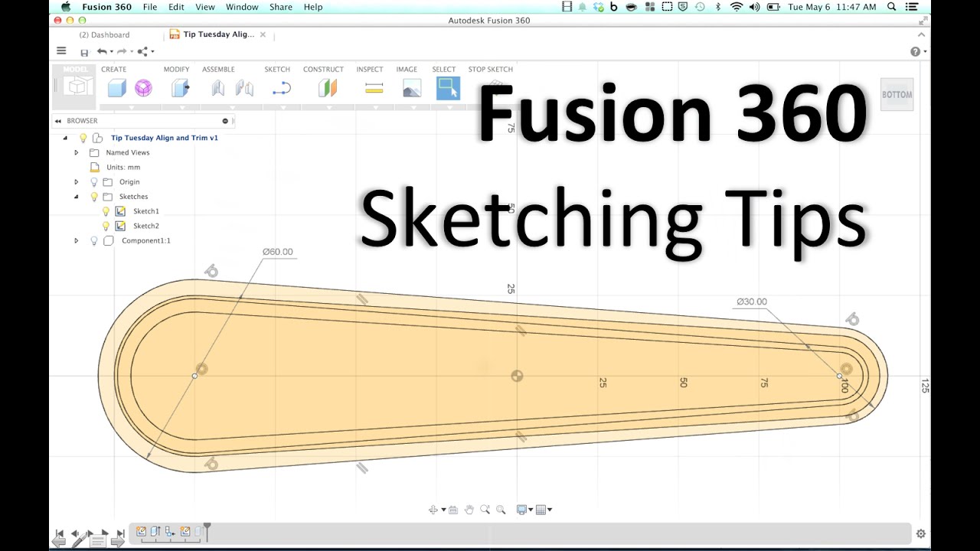Click the timeline playhead marker

click(207, 530)
